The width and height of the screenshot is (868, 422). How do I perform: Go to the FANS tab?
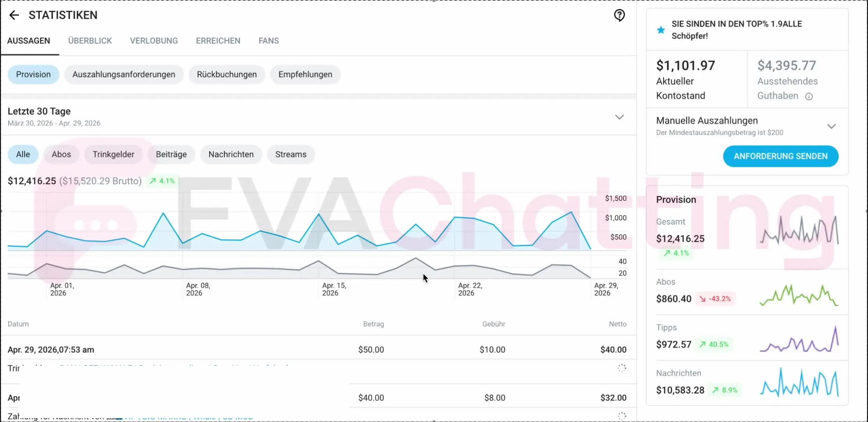pos(269,41)
